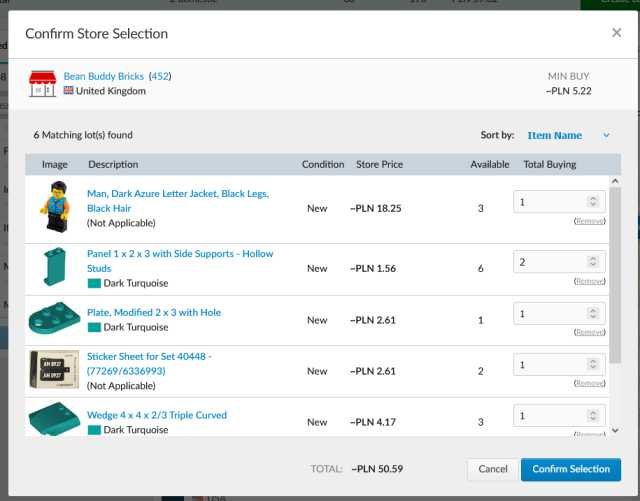Click the Dark Turquoise panel thumbnail
The width and height of the screenshot is (640, 501).
tap(53, 268)
